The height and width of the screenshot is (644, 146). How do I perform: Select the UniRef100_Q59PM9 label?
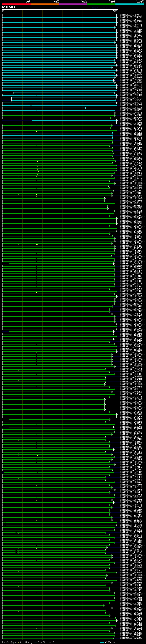[x=131, y=135]
